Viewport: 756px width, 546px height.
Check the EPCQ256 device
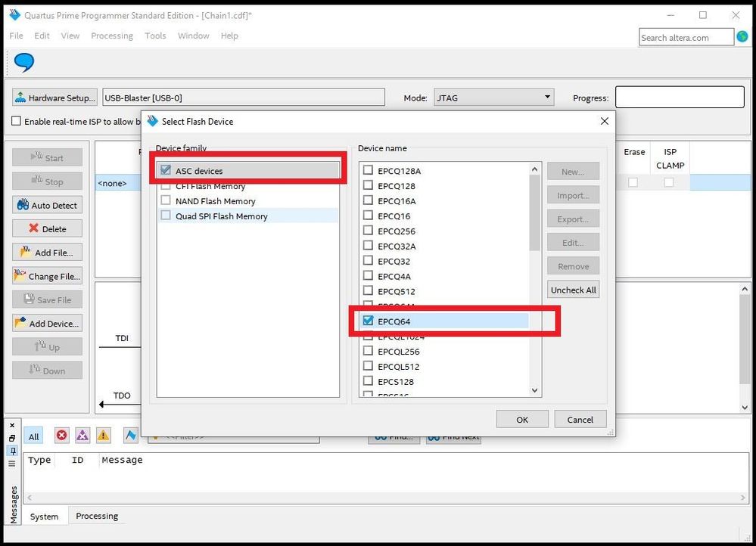(x=369, y=231)
